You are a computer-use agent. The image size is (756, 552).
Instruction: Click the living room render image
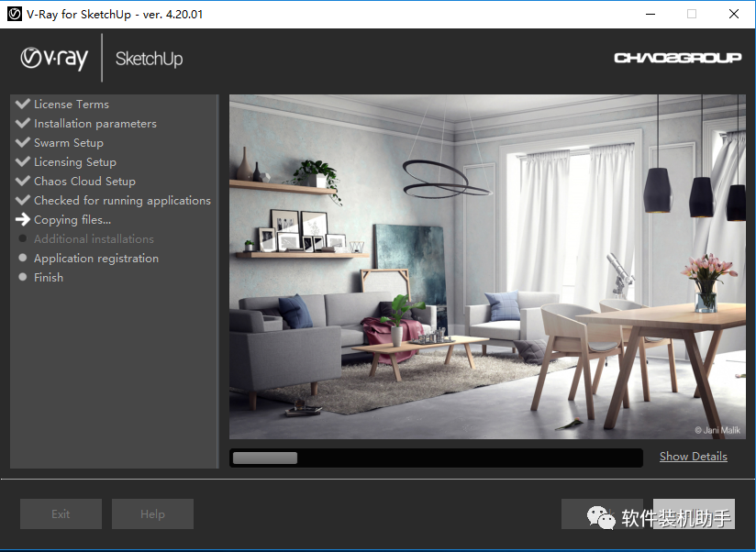(487, 267)
